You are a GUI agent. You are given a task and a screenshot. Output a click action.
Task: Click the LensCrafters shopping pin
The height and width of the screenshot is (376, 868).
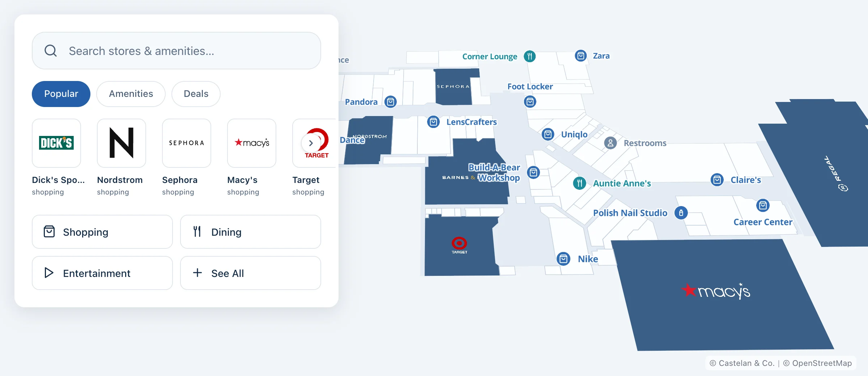[x=433, y=122]
